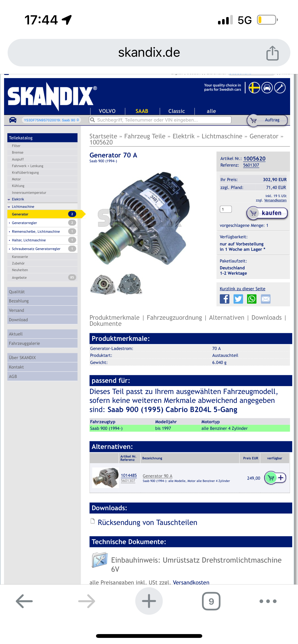Select Riemenscheibe, Lichtmaschine category
Image resolution: width=298 pixels, height=644 pixels.
point(42,231)
